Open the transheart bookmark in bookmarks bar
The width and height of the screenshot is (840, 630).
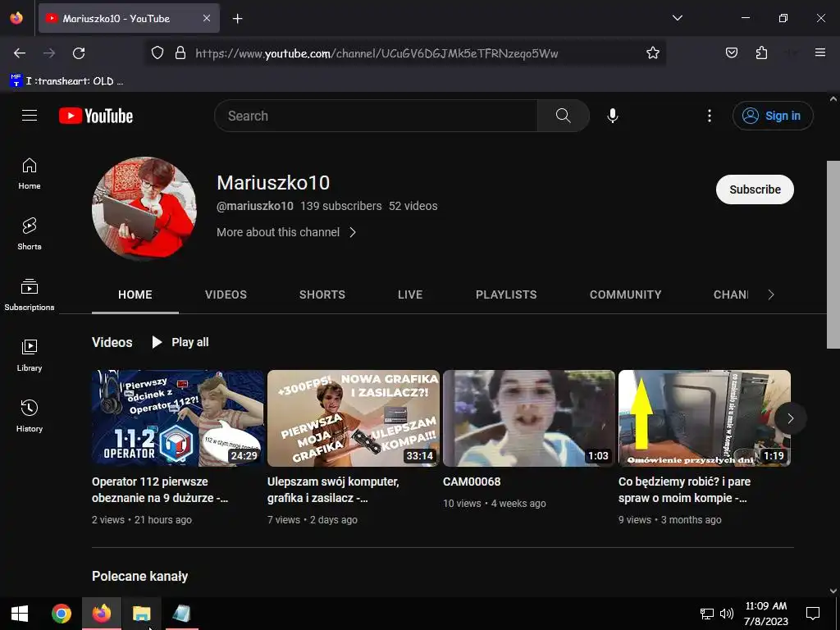67,81
